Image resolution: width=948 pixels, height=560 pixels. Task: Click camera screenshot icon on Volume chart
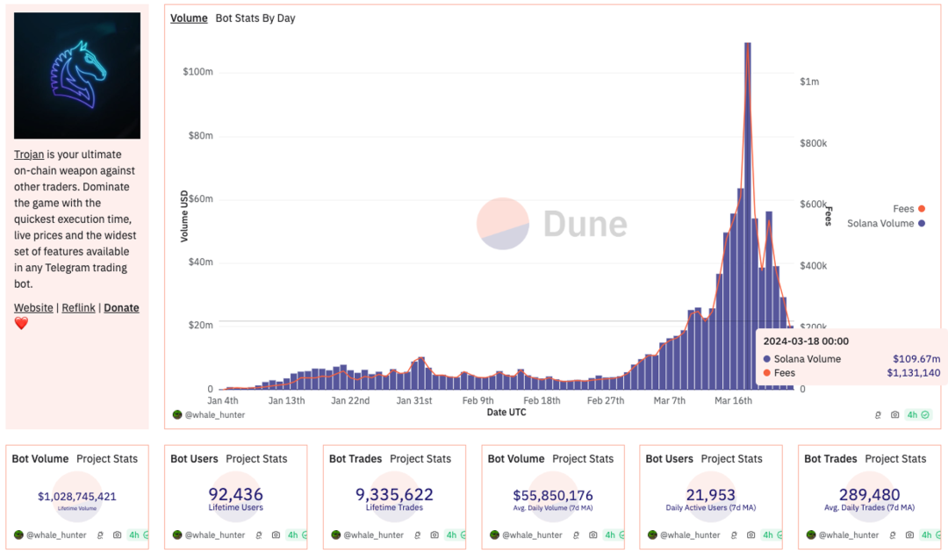pos(894,414)
